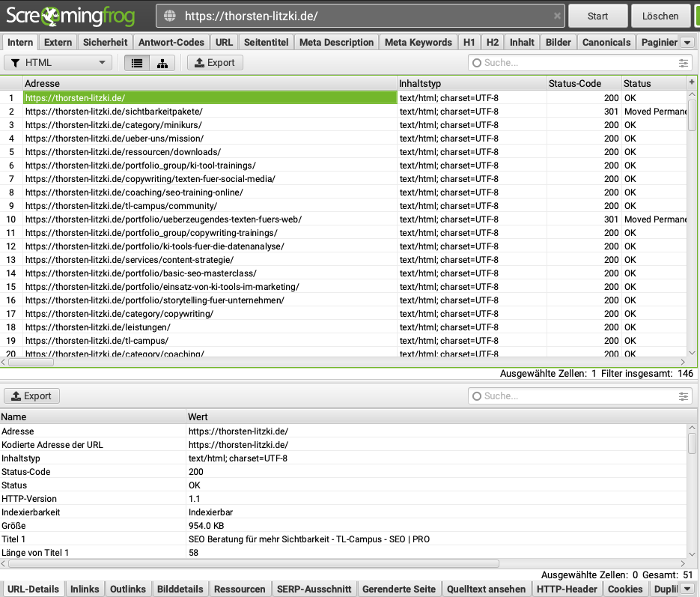This screenshot has width=700, height=597.
Task: Click the upper Suche search field
Action: 579,63
